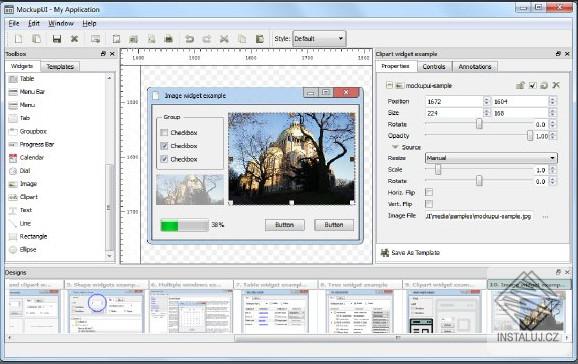Select the Table widget in Toolbox

[22, 79]
